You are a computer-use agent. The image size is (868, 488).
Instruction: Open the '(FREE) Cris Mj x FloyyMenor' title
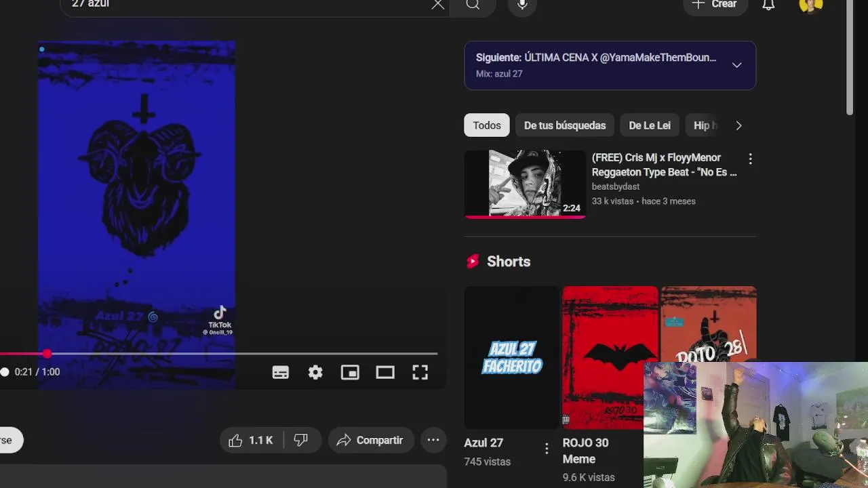(x=664, y=165)
